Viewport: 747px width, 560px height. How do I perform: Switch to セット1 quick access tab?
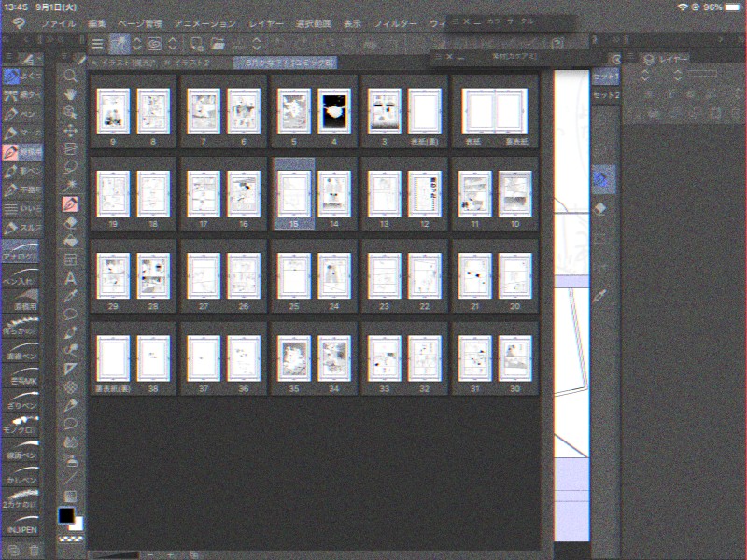point(605,77)
